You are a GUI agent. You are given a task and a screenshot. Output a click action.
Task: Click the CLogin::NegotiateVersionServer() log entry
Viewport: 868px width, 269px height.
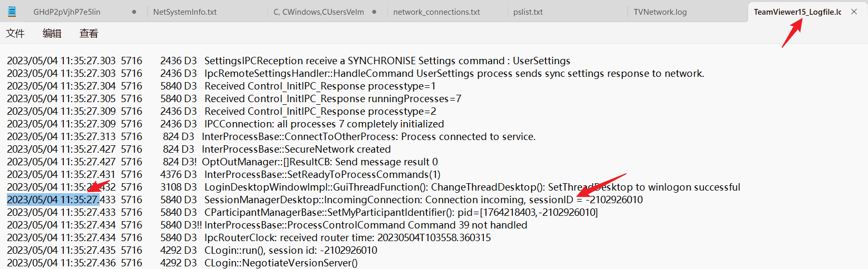pos(281,263)
